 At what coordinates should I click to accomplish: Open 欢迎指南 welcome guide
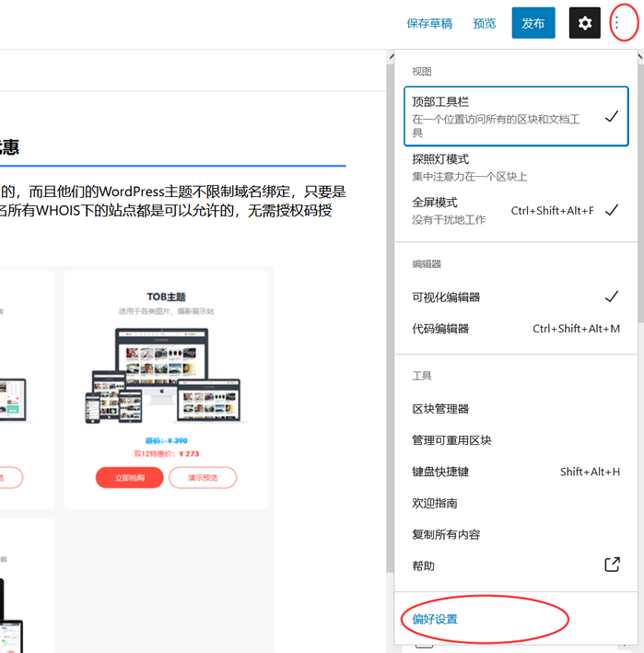click(x=516, y=503)
